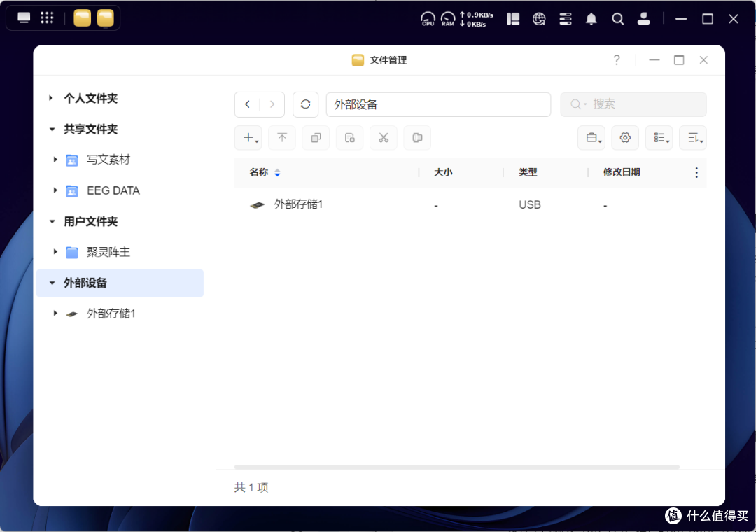The image size is (756, 532).
Task: Expand sidebar 外部存储1 arrow
Action: tap(55, 314)
